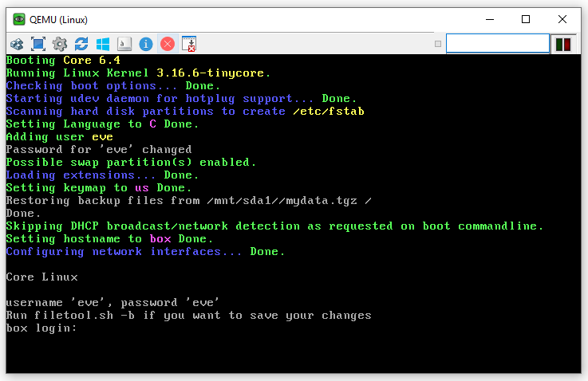Screen dimensions: 588x381
Task: Click the 'Adding user eve' line
Action: coord(60,137)
